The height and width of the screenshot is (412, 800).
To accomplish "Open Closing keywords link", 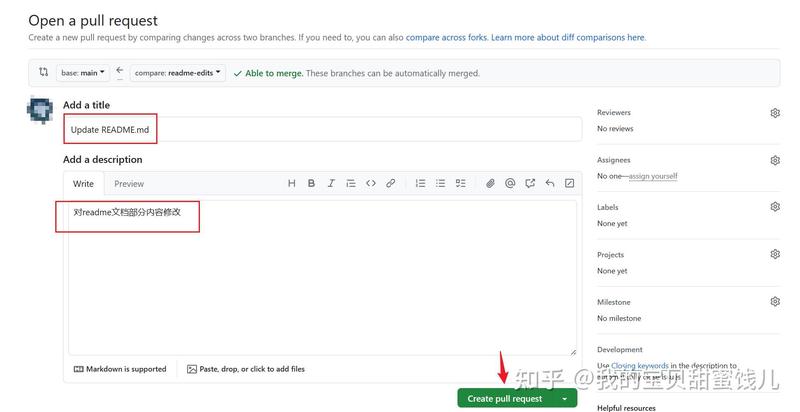I will (640, 366).
